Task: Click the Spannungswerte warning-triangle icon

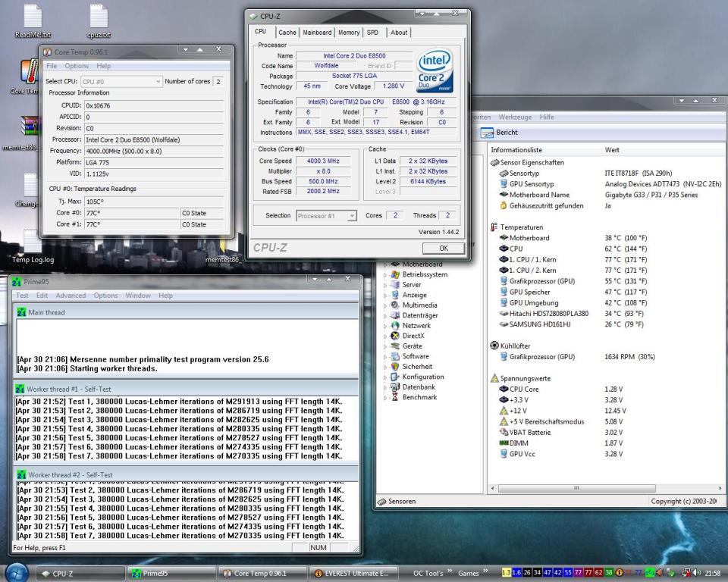Action: [494, 378]
